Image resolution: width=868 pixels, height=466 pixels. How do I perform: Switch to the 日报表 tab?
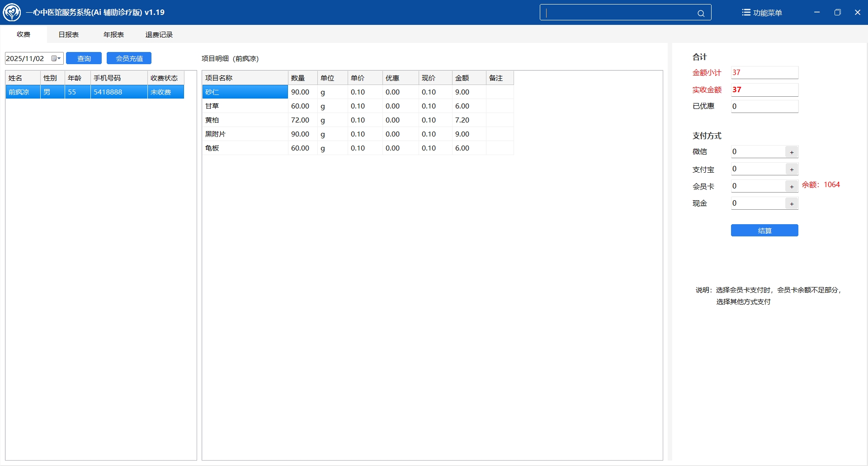click(69, 35)
